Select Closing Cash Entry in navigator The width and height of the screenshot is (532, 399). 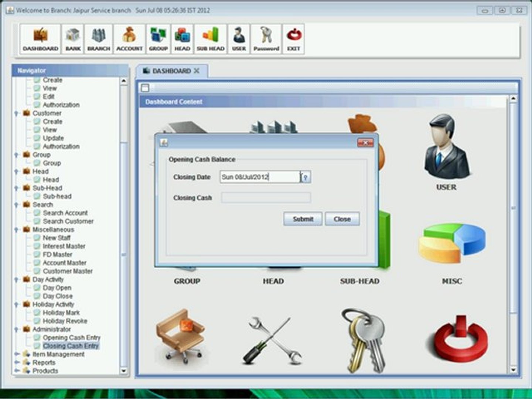(71, 346)
